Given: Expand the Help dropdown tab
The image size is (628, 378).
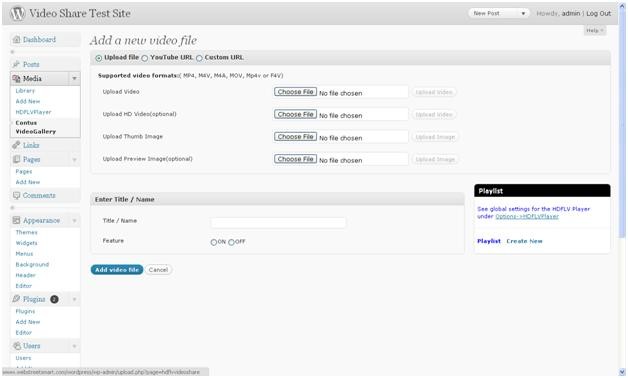Looking at the screenshot, I should (595, 30).
